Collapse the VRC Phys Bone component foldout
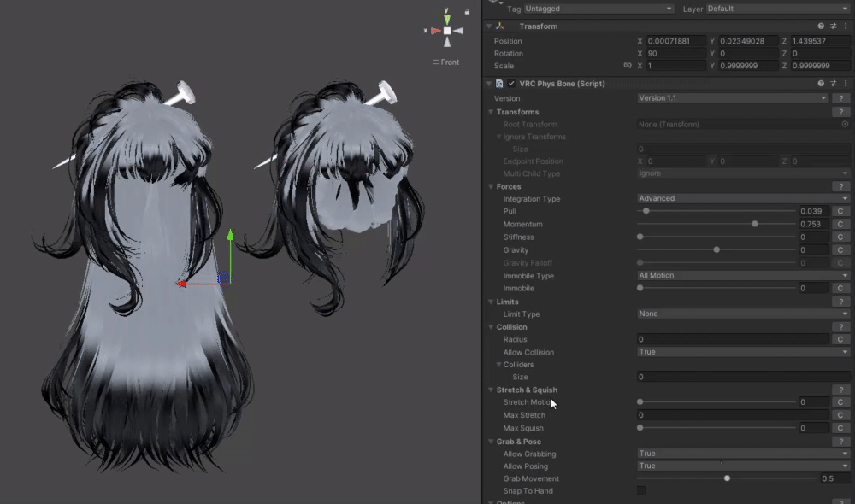Screen dimensions: 855x504 point(489,84)
